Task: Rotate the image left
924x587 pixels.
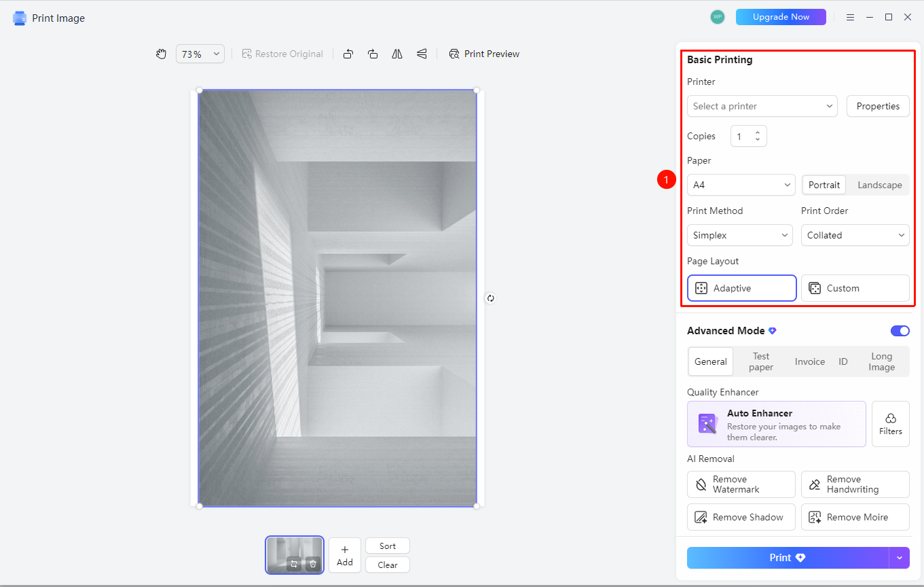Action: 348,54
